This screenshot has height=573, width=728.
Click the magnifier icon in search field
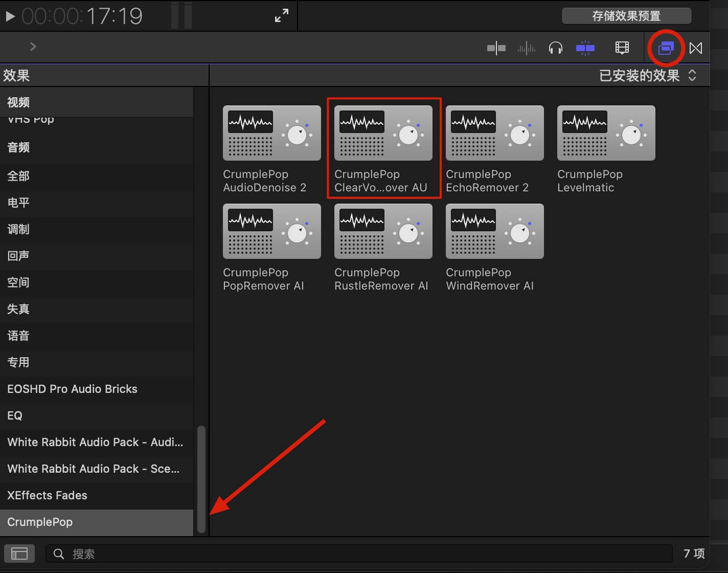click(x=59, y=554)
